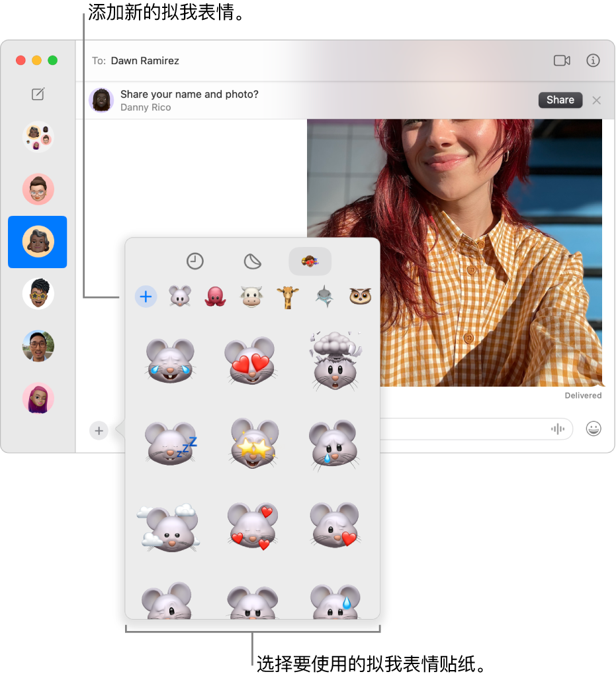The width and height of the screenshot is (616, 678).
Task: Pick the owl Memoji character
Action: (x=360, y=297)
